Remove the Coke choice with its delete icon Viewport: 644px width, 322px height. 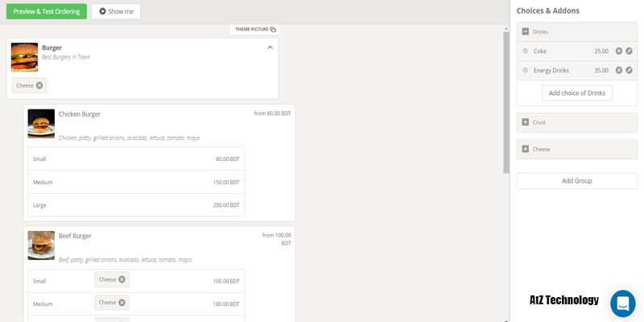(618, 51)
